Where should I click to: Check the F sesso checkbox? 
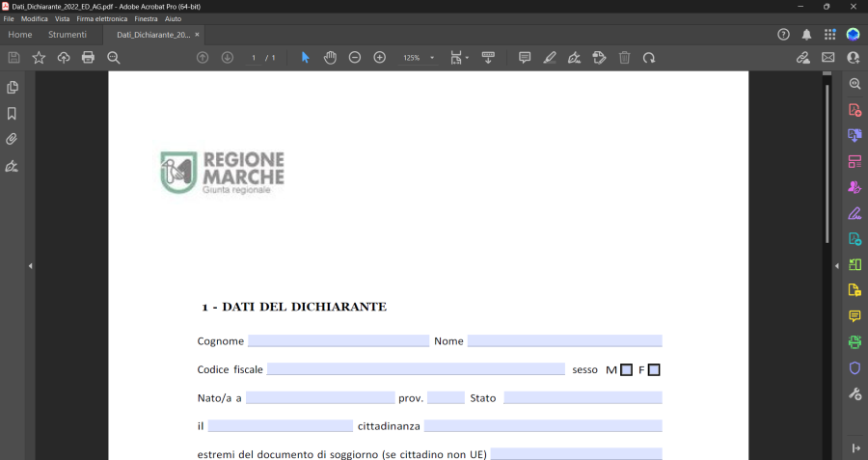click(654, 369)
